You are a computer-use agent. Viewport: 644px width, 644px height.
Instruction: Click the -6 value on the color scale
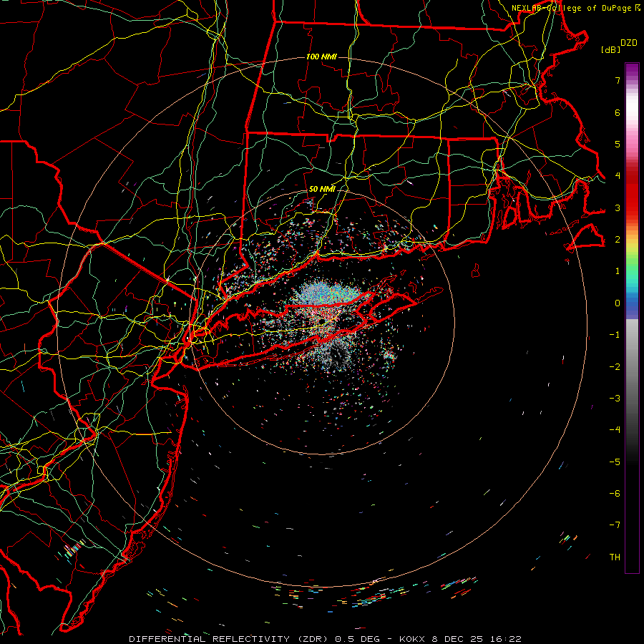coord(615,494)
